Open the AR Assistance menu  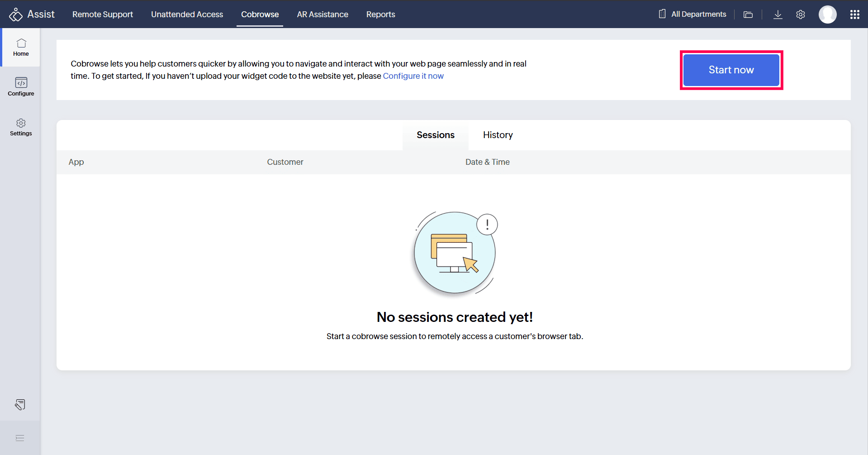click(323, 14)
